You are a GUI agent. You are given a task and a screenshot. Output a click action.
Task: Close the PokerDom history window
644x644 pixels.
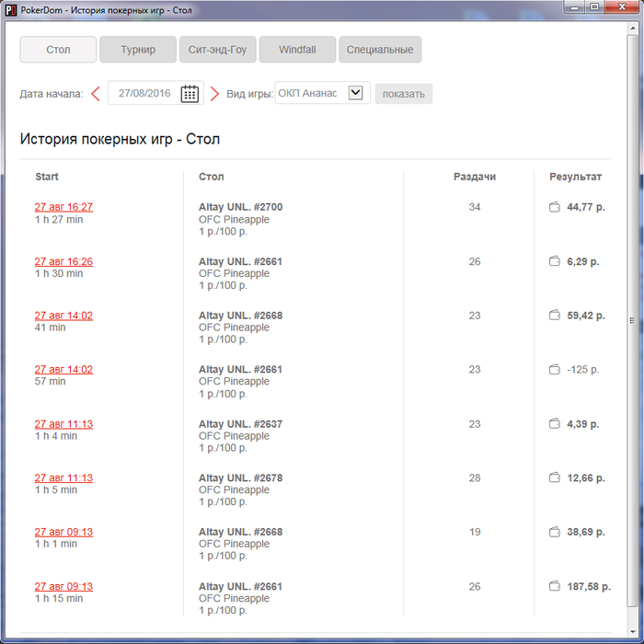point(622,7)
